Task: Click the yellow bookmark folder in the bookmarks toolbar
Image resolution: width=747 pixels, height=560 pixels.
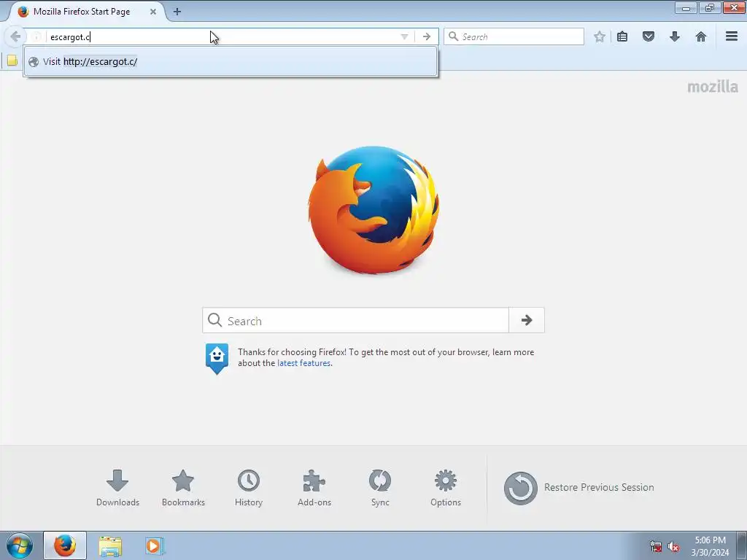Action: tap(12, 61)
